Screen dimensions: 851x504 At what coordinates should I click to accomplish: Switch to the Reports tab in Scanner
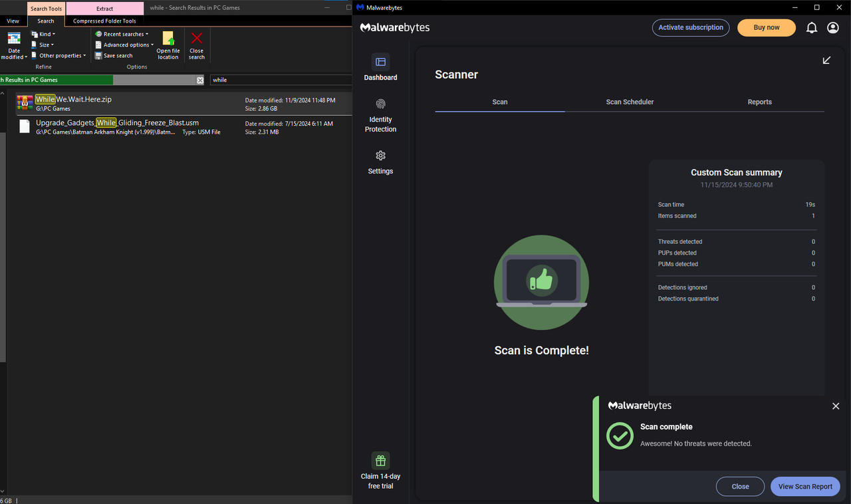pos(759,102)
